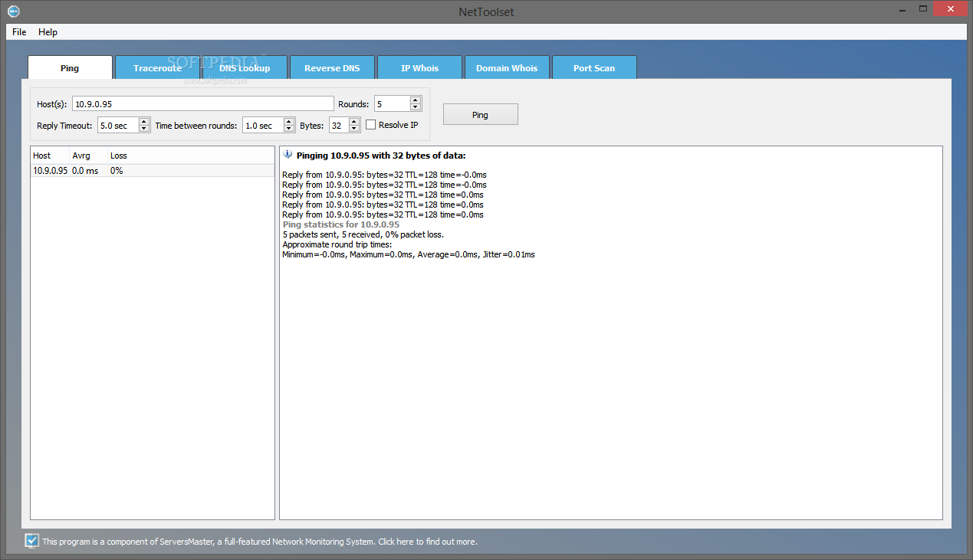Decrease Reply Timeout with down arrow
The image size is (973, 560).
pos(144,129)
